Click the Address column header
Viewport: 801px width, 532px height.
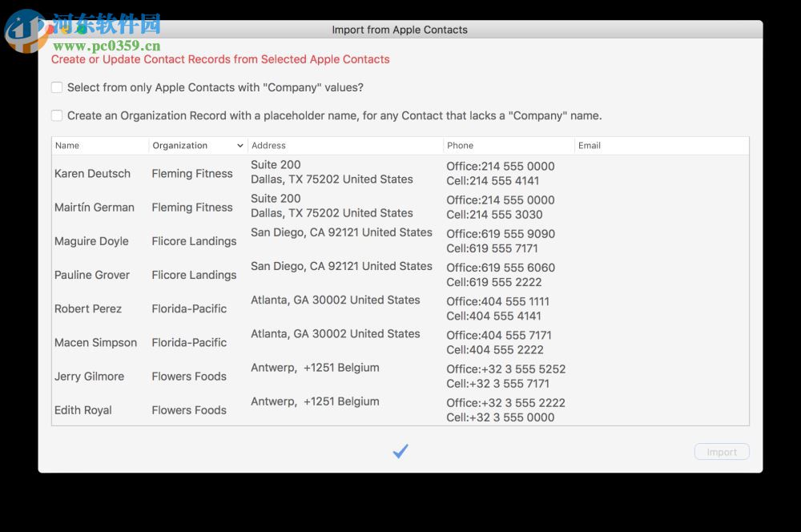[x=268, y=145]
